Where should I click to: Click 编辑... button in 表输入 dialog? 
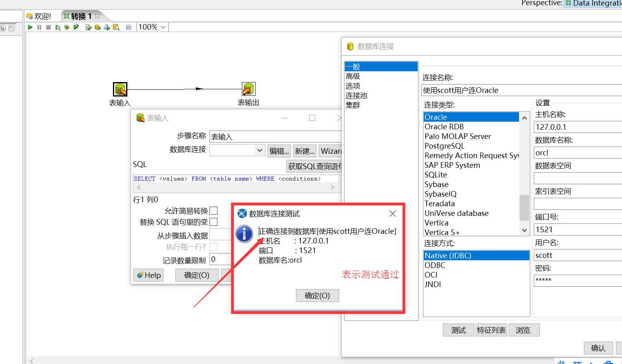(279, 151)
